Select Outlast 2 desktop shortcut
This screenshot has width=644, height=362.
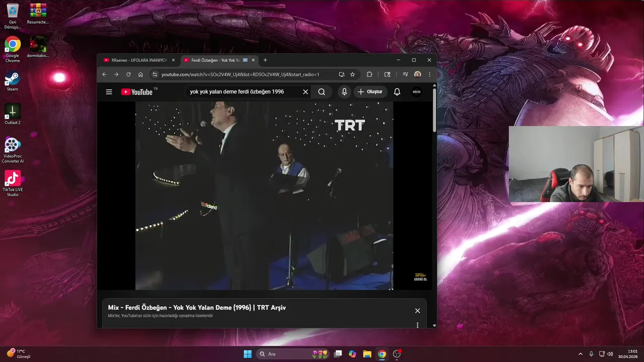click(13, 114)
